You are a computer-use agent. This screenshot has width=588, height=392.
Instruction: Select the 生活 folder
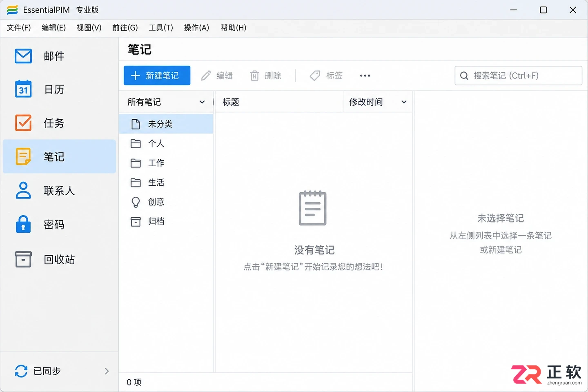point(166,183)
